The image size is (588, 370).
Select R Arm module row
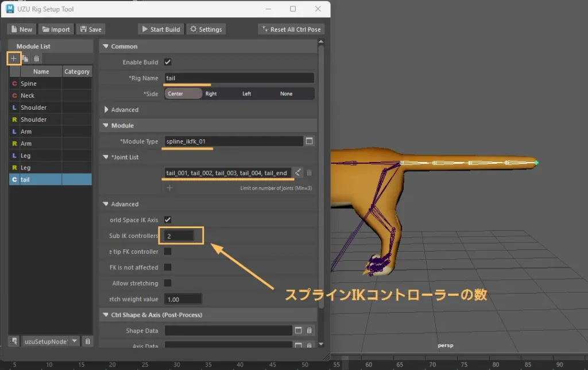(51, 144)
